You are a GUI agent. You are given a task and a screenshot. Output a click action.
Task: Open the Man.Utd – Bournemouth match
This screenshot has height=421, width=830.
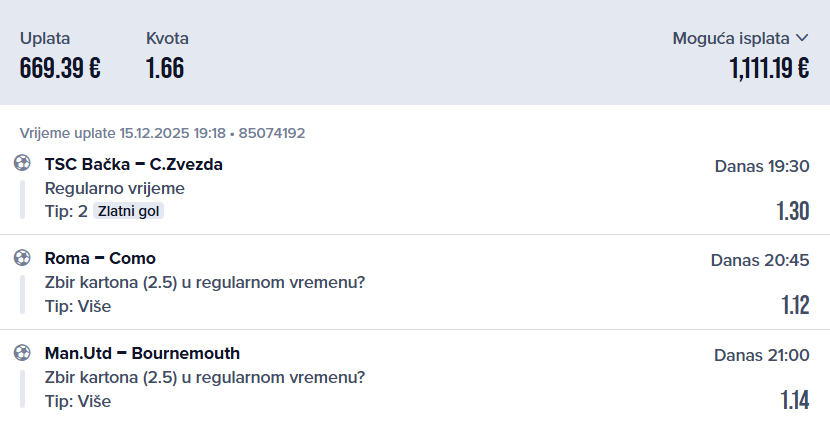pyautogui.click(x=143, y=353)
